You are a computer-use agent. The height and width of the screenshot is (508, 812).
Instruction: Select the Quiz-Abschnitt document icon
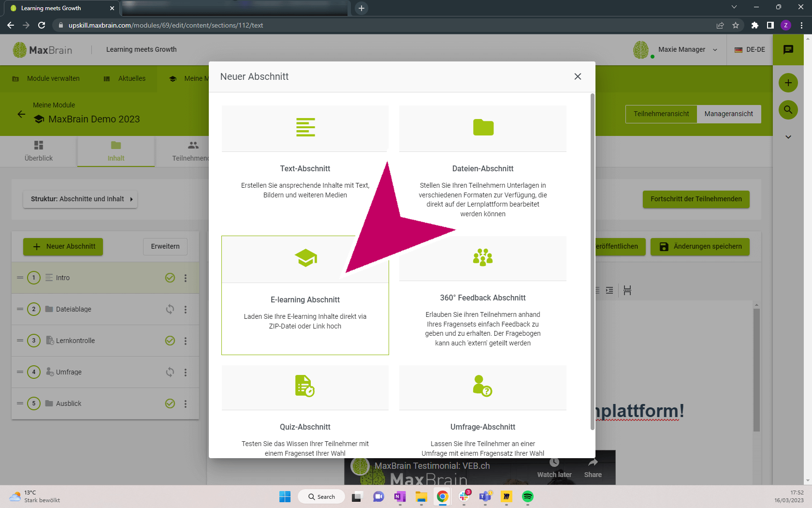tap(305, 386)
